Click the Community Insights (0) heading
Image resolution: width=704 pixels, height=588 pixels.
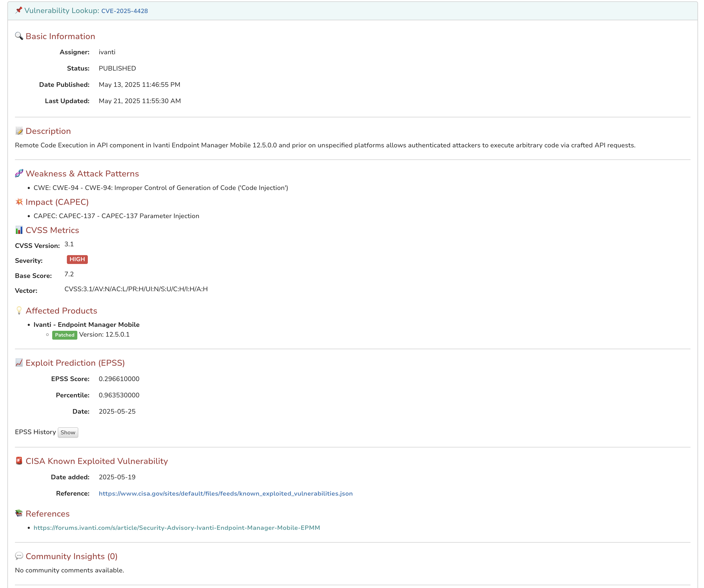click(72, 556)
